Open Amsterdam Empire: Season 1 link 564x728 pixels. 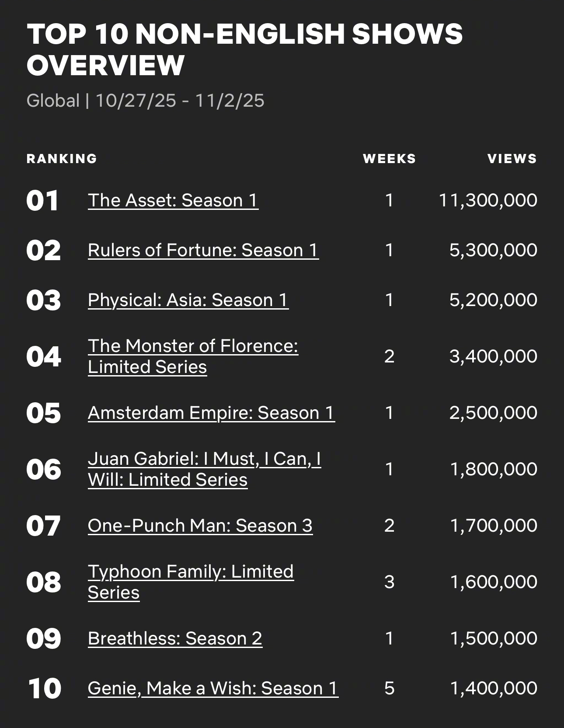click(212, 413)
